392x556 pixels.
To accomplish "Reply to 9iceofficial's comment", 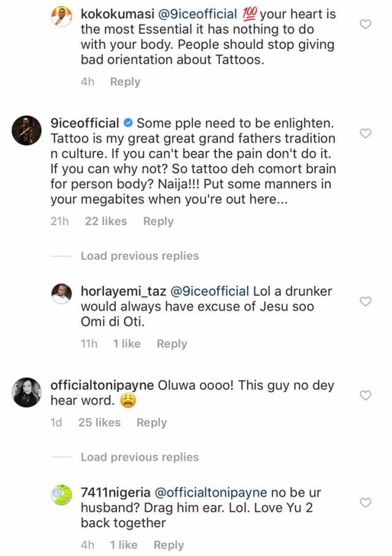I will click(x=158, y=221).
